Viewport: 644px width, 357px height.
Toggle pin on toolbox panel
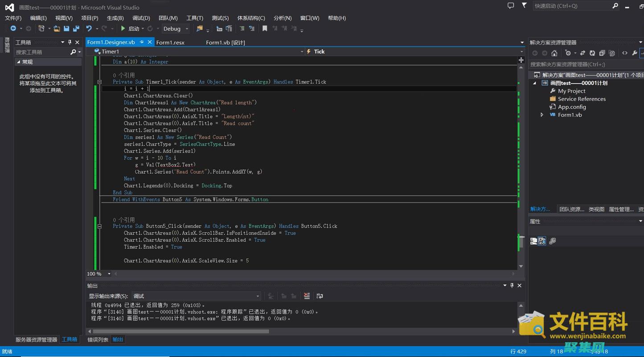click(x=70, y=42)
